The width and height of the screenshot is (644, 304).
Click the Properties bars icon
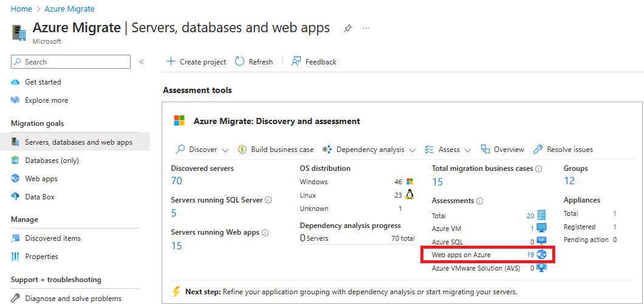coord(16,257)
